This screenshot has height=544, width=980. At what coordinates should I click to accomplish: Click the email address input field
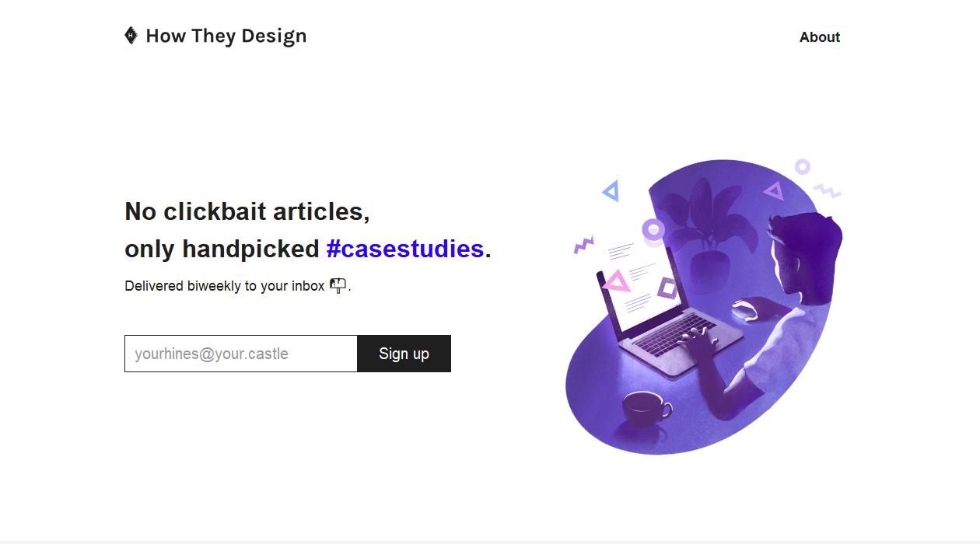tap(241, 354)
